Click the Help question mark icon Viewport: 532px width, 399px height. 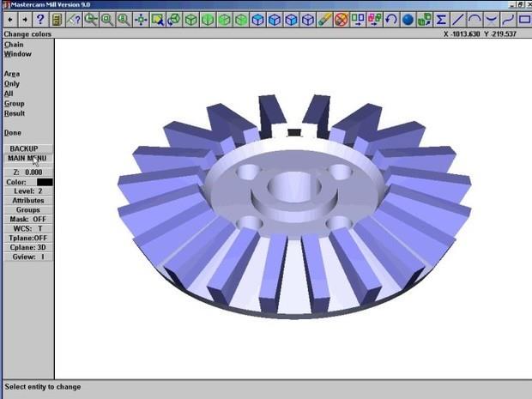(x=40, y=19)
